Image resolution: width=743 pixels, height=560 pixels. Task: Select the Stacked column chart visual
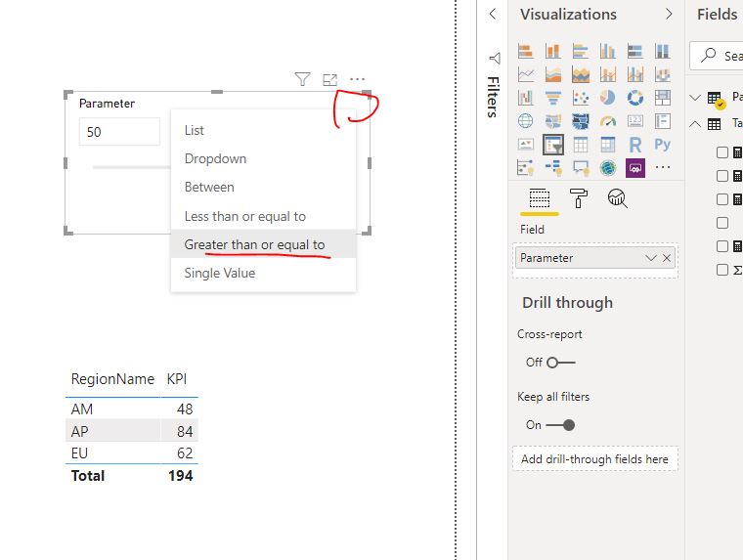coord(553,51)
